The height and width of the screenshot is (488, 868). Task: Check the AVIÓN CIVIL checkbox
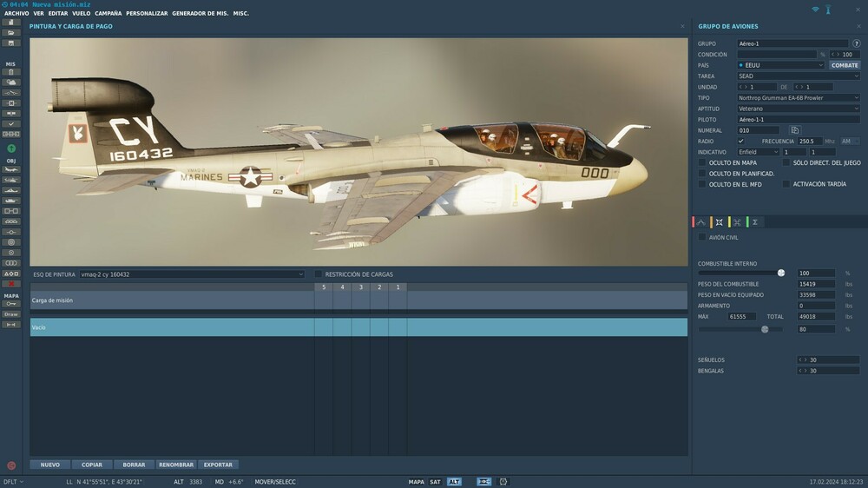click(x=702, y=237)
